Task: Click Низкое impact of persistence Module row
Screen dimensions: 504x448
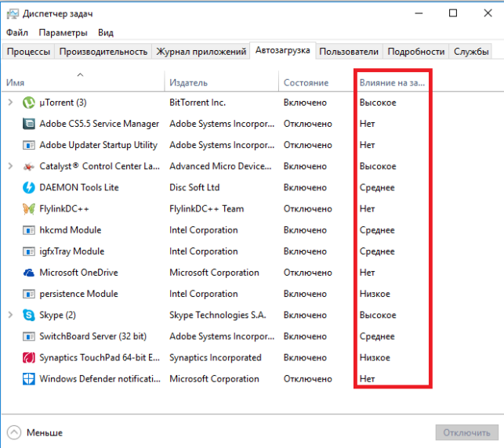Action: 375,294
